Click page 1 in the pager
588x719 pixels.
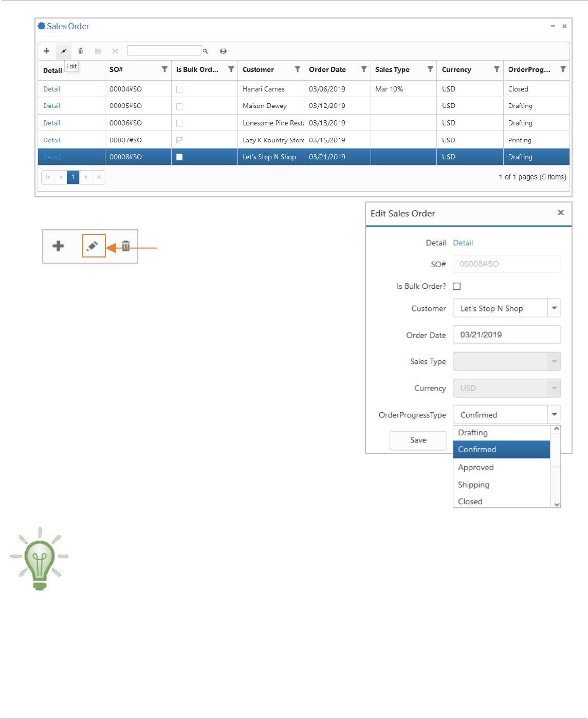tap(73, 177)
